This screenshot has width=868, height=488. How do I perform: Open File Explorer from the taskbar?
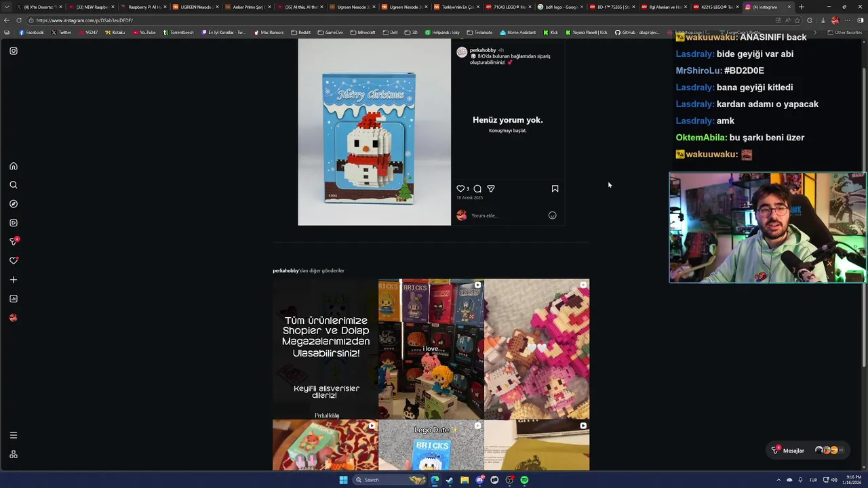pos(465,480)
